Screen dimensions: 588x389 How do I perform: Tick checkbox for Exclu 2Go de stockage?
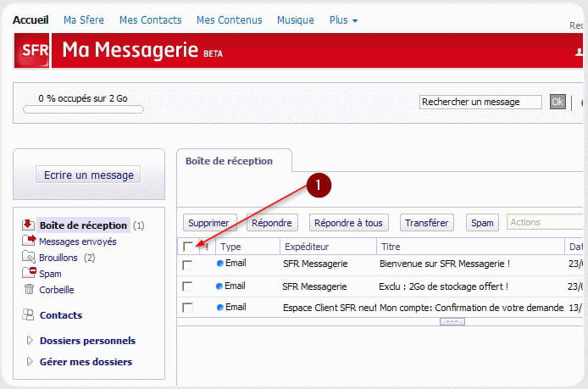pyautogui.click(x=186, y=287)
